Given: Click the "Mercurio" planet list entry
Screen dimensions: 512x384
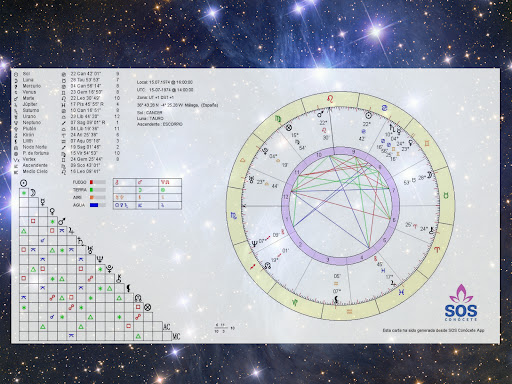Looking at the screenshot, I should 67,86.
